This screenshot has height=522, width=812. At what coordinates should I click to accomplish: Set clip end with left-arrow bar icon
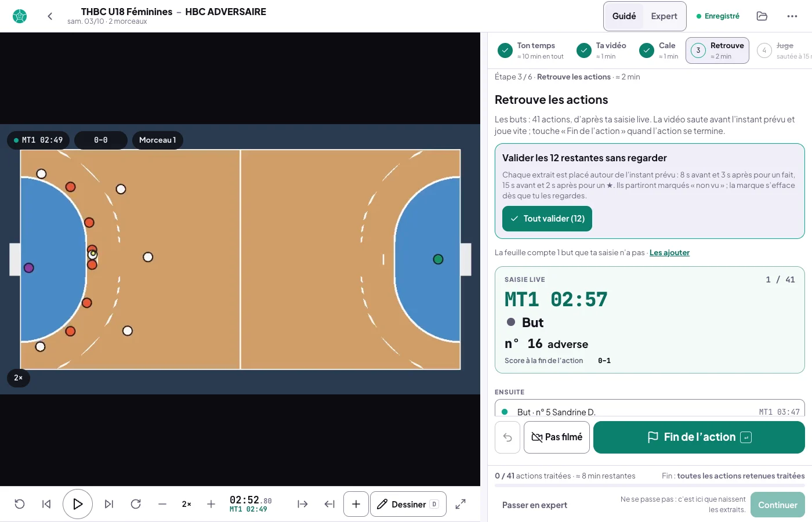click(329, 504)
